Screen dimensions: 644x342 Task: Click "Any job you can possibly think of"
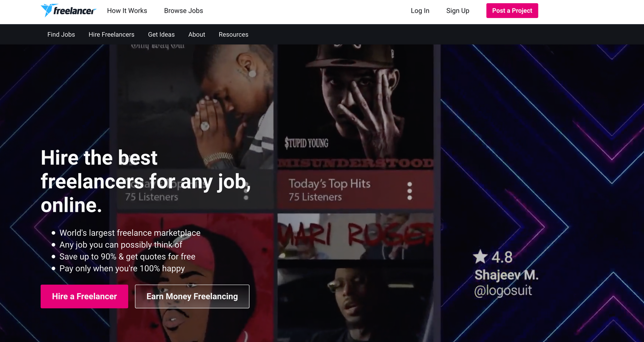pyautogui.click(x=121, y=245)
